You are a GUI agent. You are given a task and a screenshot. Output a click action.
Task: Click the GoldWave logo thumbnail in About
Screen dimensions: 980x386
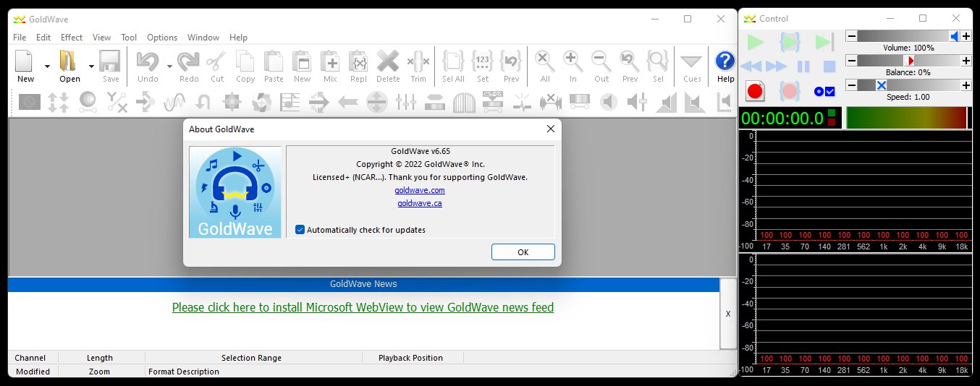[x=235, y=192]
